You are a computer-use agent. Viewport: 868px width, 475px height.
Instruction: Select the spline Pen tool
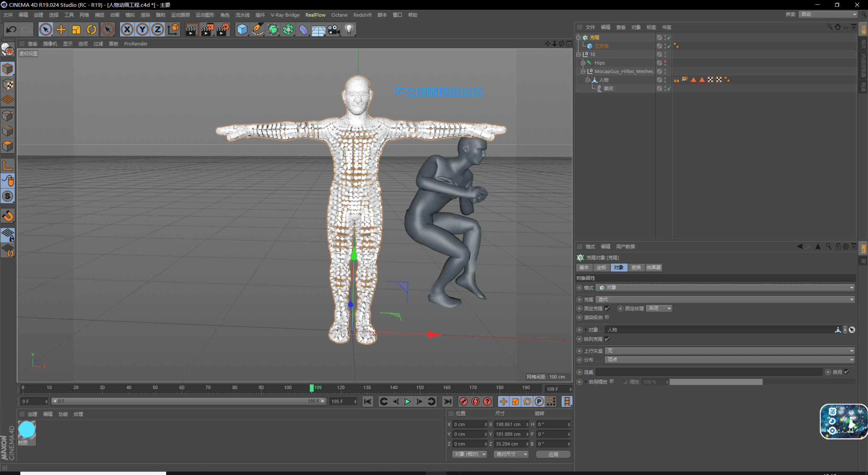click(x=258, y=30)
